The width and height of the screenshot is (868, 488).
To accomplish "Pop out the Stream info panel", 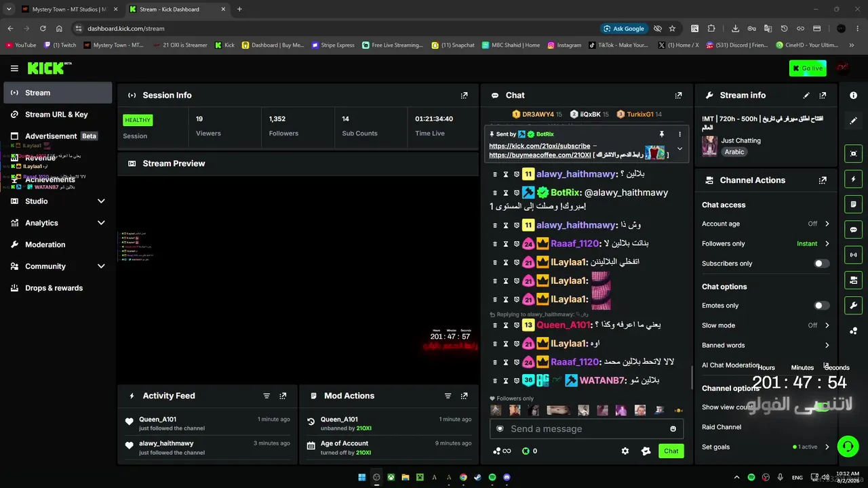I will 823,96.
